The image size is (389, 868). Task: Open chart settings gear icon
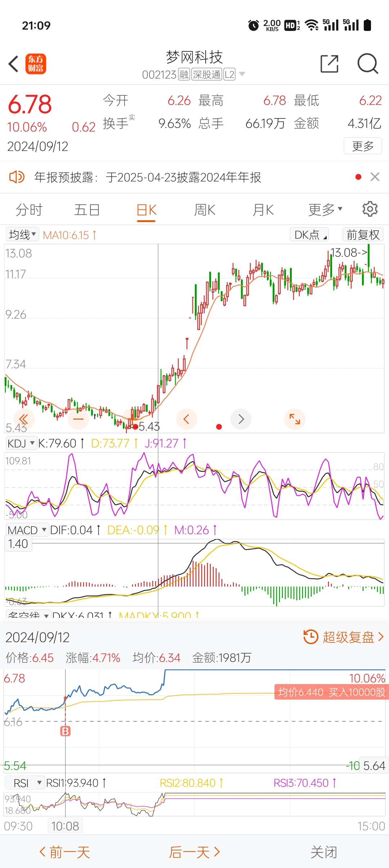coord(370,209)
